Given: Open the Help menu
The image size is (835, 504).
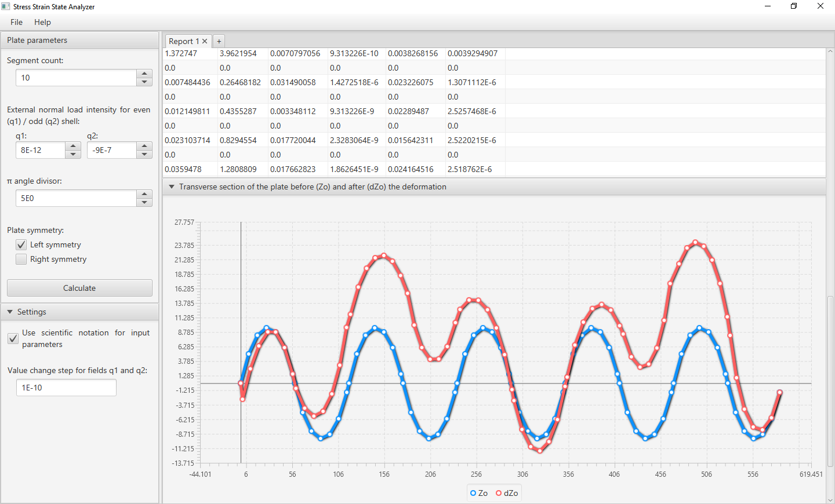Looking at the screenshot, I should pos(42,22).
